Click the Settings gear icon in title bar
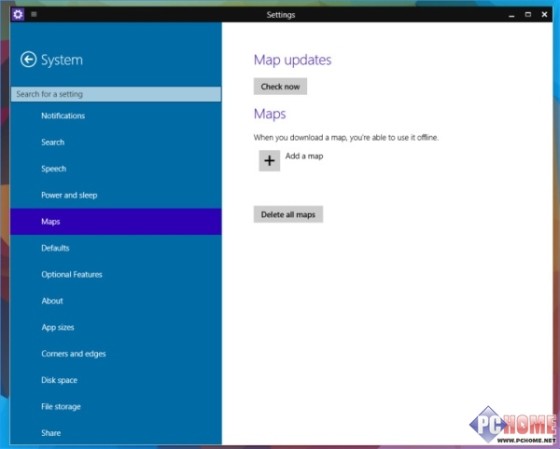 click(18, 14)
